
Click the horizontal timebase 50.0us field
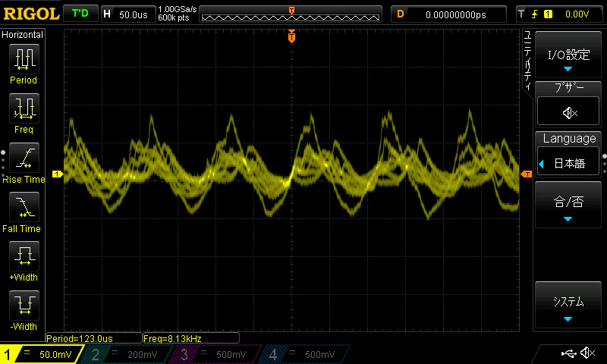point(127,14)
